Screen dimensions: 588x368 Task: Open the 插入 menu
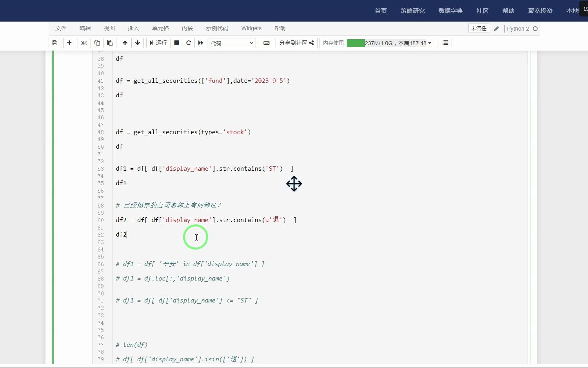pyautogui.click(x=133, y=28)
